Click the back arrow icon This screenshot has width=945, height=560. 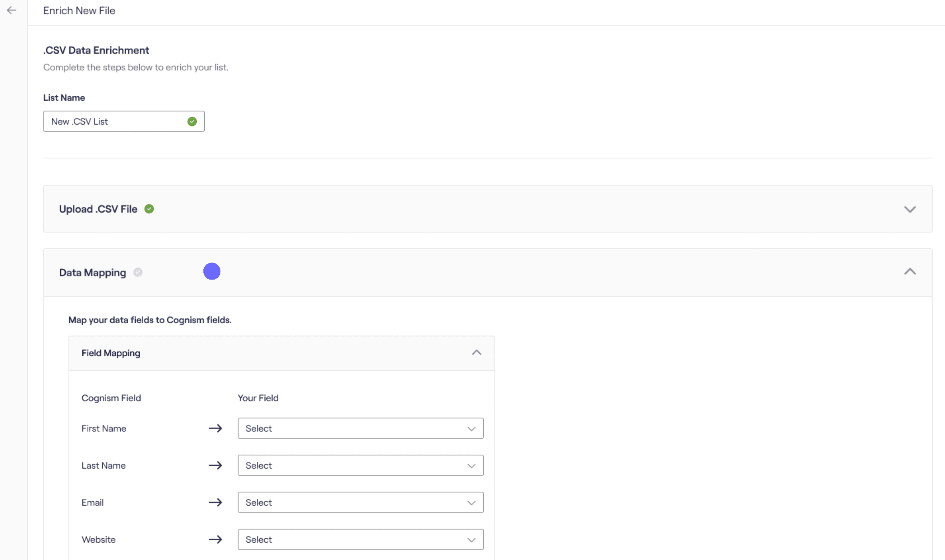[12, 10]
